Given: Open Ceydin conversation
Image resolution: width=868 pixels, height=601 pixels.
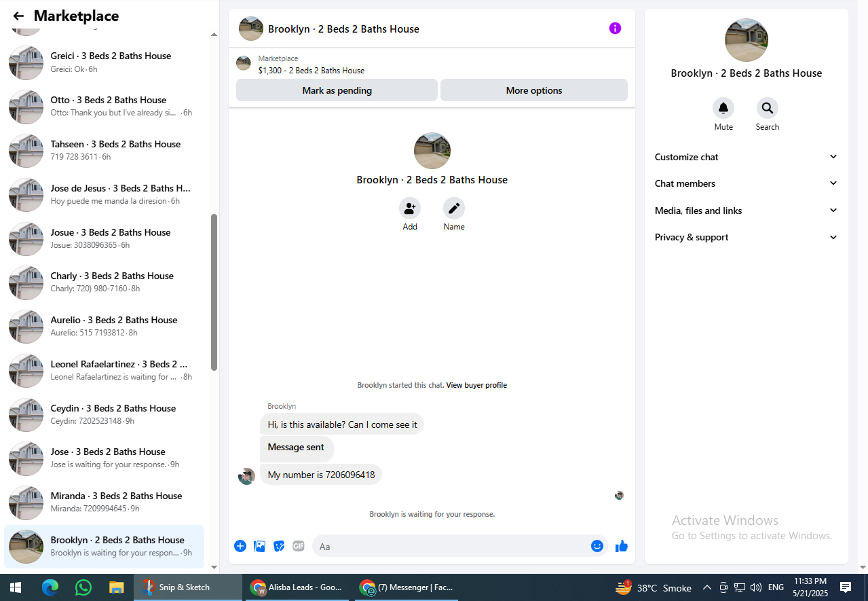Looking at the screenshot, I should coord(105,414).
